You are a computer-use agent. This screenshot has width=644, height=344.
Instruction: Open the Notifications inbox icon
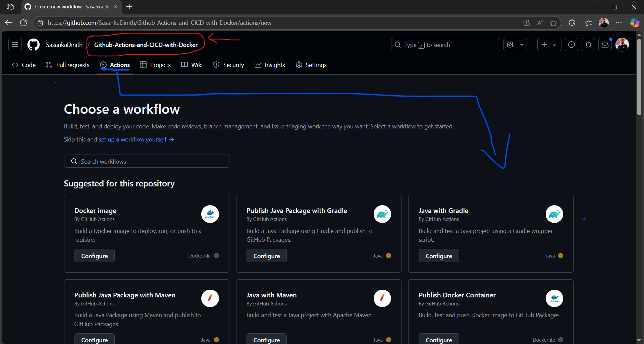[x=605, y=45]
